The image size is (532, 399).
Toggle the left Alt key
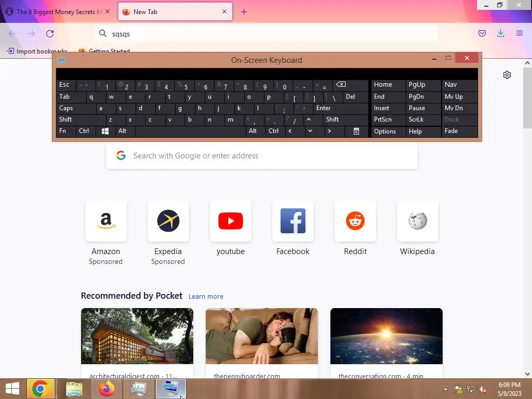pyautogui.click(x=125, y=131)
